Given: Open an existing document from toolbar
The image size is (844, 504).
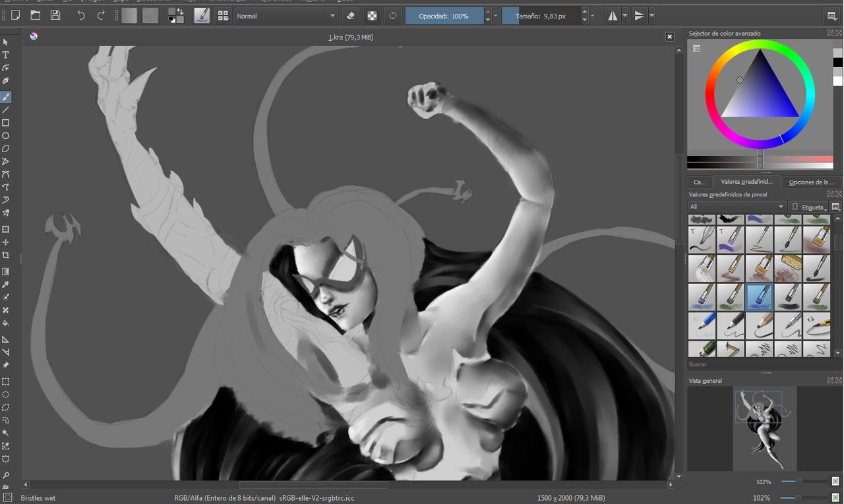Looking at the screenshot, I should click(36, 15).
